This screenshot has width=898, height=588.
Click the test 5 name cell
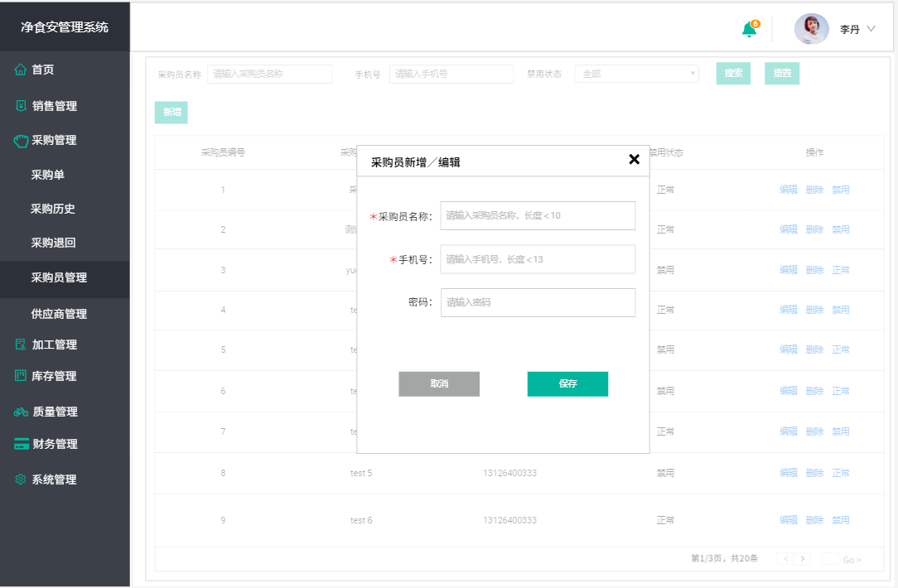pos(361,473)
